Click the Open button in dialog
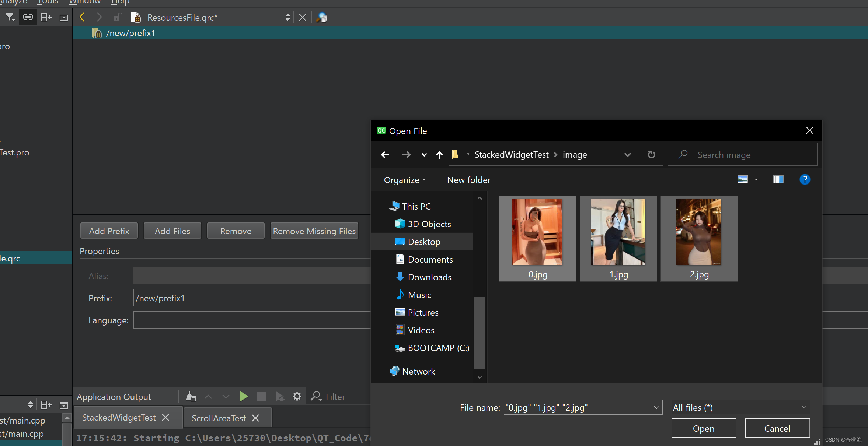 coord(703,428)
